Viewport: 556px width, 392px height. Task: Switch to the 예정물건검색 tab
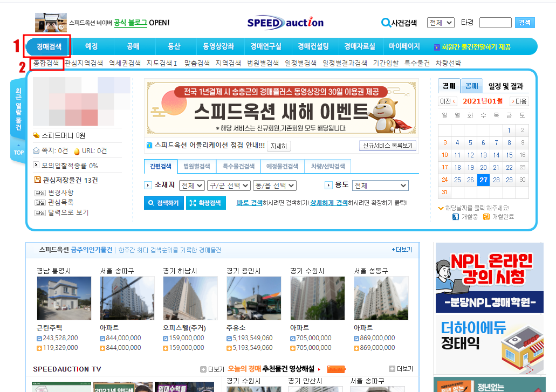[283, 166]
